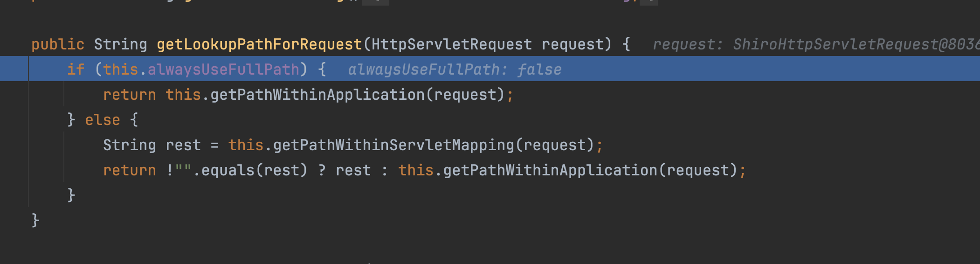Click the getPathWithinServletMapping method call

coord(393,145)
